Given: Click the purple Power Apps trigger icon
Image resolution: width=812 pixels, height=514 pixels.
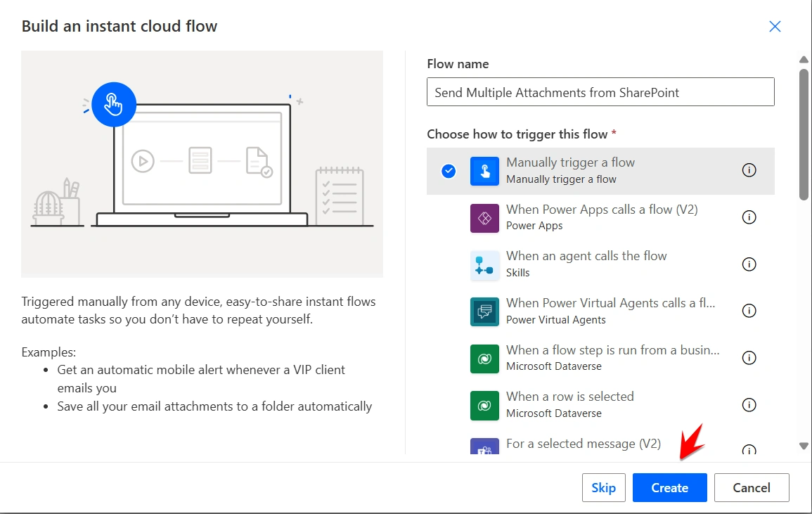Looking at the screenshot, I should pyautogui.click(x=484, y=218).
